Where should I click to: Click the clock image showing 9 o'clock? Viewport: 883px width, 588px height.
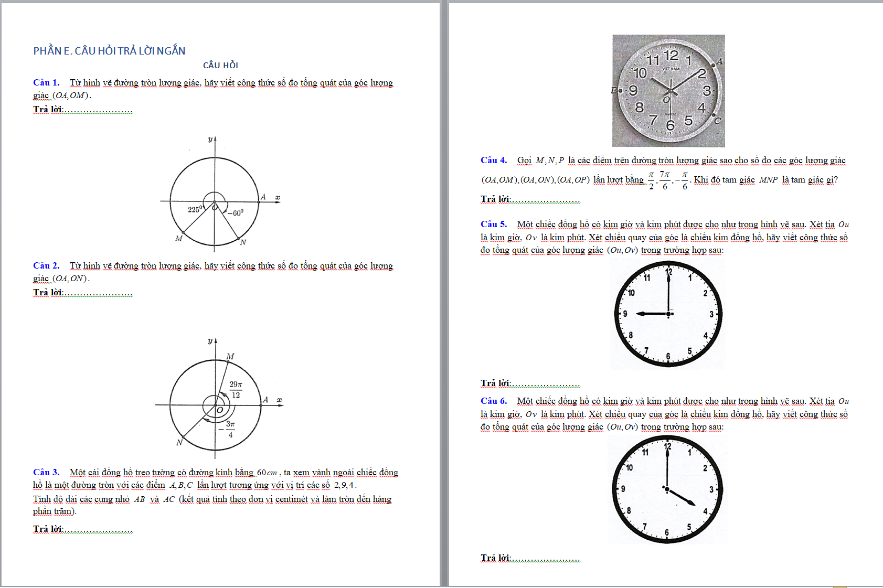(668, 314)
